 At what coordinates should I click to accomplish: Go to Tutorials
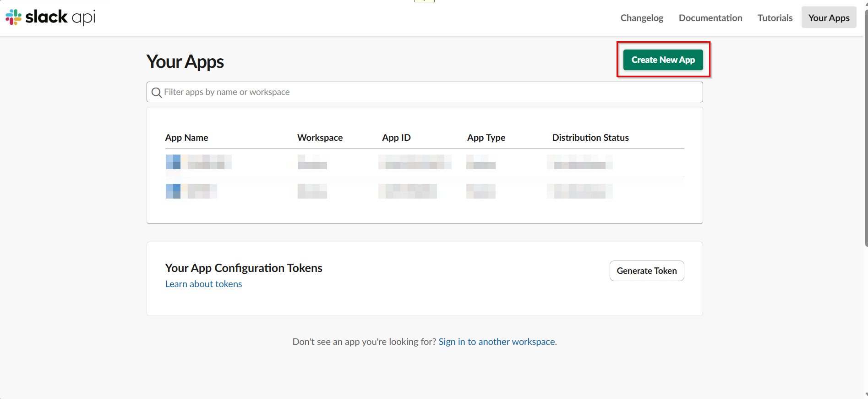(x=775, y=18)
